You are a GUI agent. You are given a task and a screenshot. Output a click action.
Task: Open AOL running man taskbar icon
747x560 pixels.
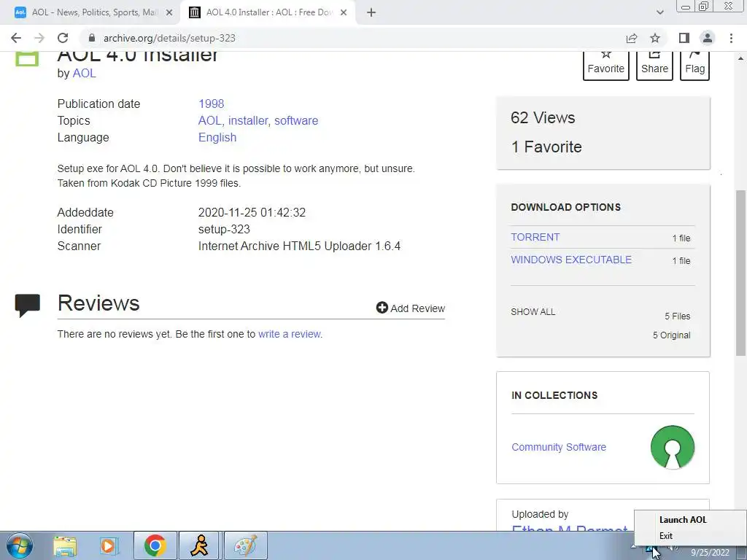click(x=199, y=545)
